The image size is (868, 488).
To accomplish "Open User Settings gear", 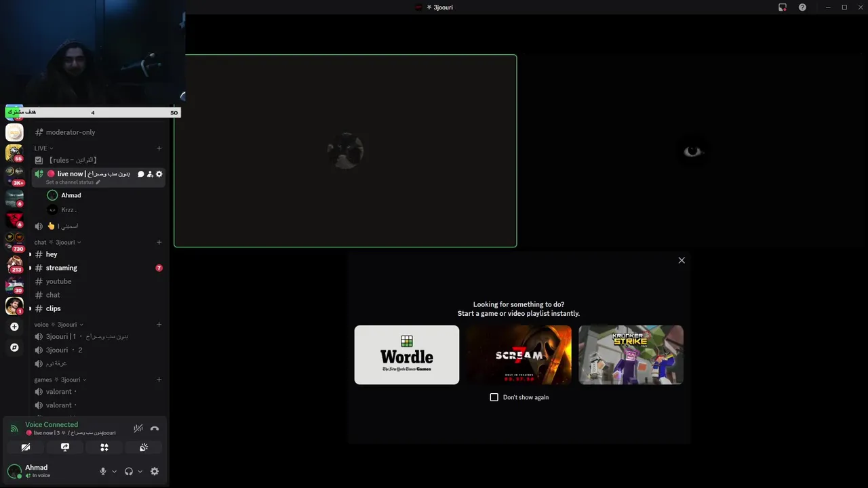I will (155, 471).
